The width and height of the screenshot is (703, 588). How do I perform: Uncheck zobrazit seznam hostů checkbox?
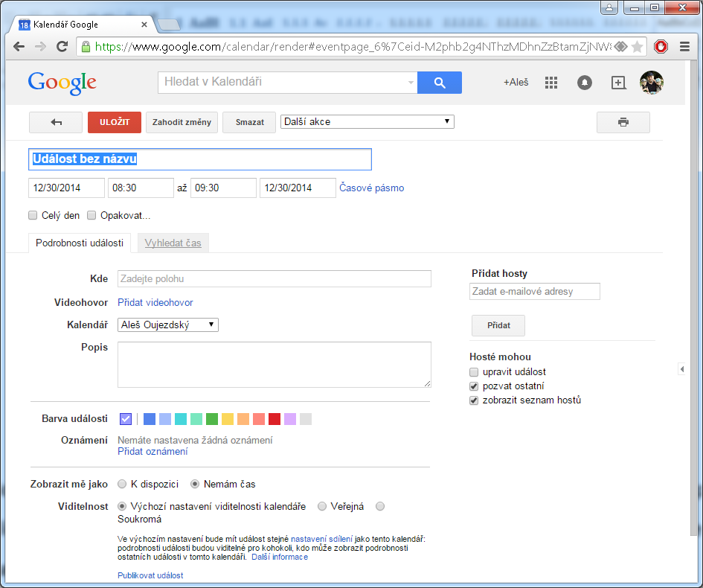(x=474, y=400)
